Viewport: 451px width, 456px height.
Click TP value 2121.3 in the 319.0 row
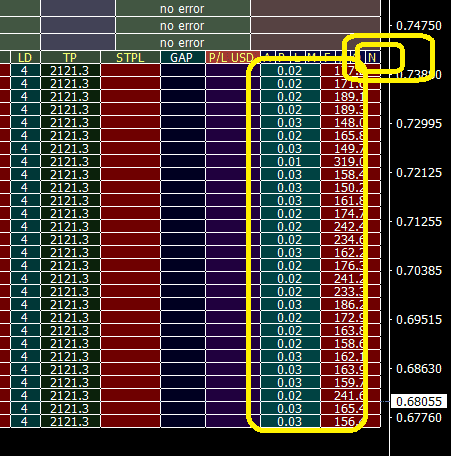[x=70, y=162]
